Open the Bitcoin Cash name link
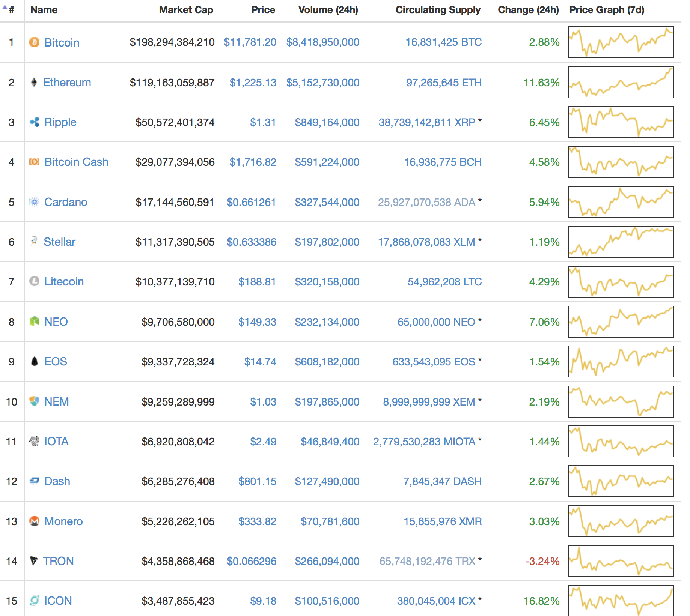Screen dimensions: 690x616 (x=76, y=162)
